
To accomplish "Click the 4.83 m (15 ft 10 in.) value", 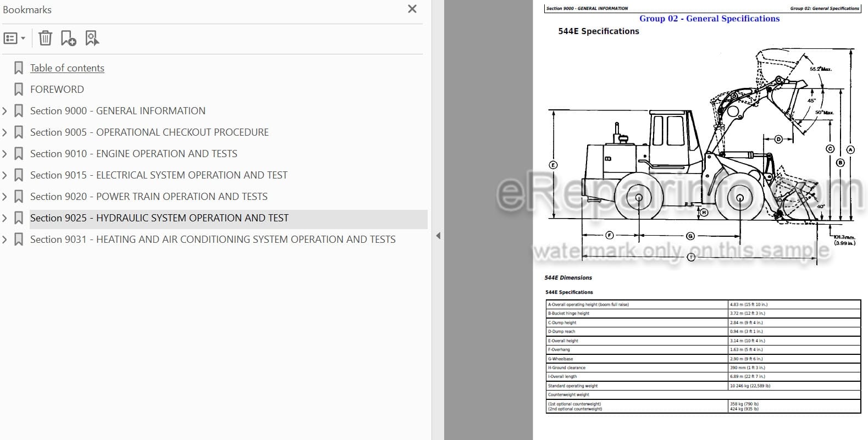I will (749, 305).
